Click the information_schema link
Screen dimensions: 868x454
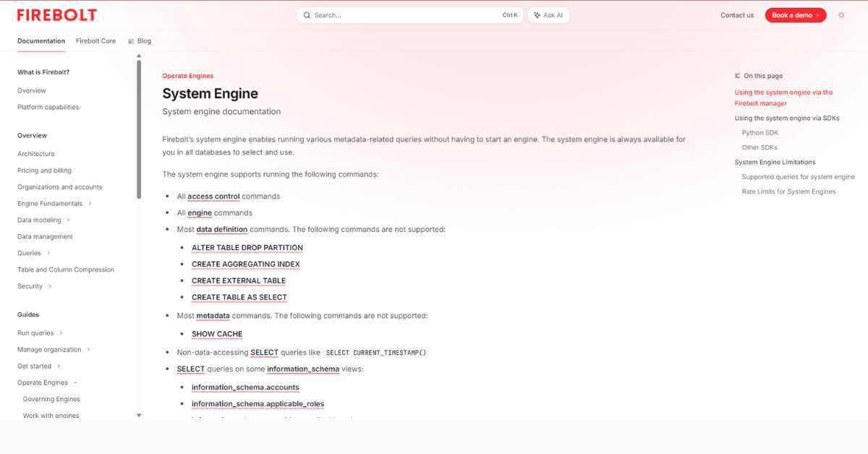tap(303, 369)
